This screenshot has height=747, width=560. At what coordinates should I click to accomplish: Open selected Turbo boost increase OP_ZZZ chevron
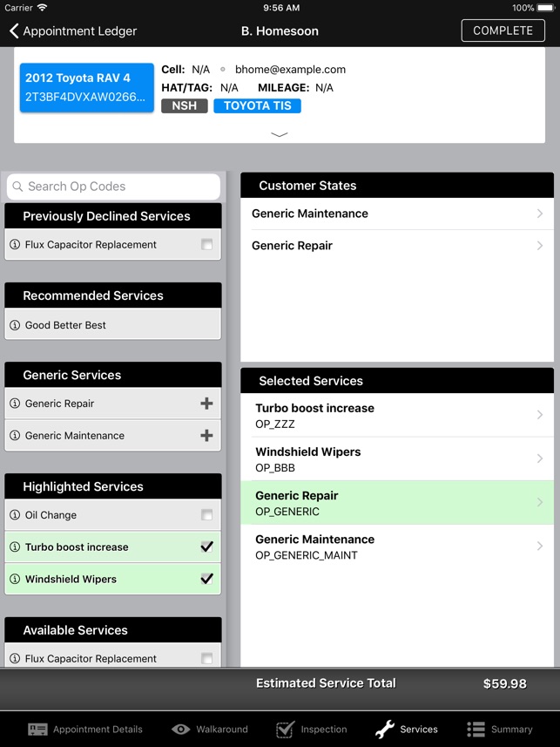click(540, 415)
